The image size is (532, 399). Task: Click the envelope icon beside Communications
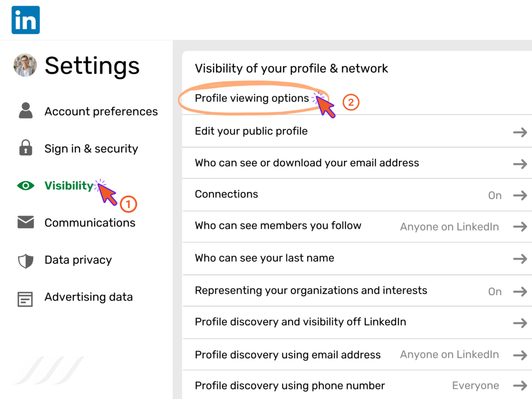25,222
